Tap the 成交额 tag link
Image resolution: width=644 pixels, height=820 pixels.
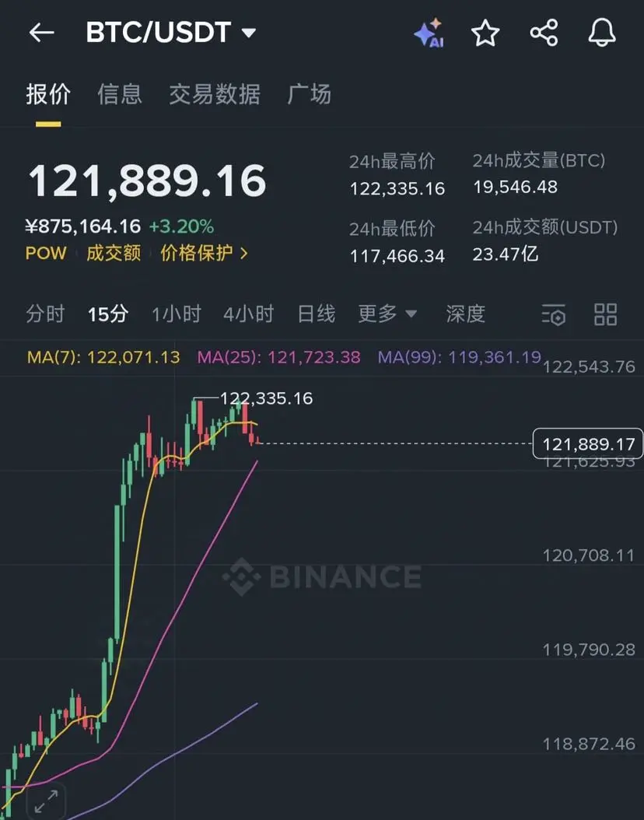point(114,253)
